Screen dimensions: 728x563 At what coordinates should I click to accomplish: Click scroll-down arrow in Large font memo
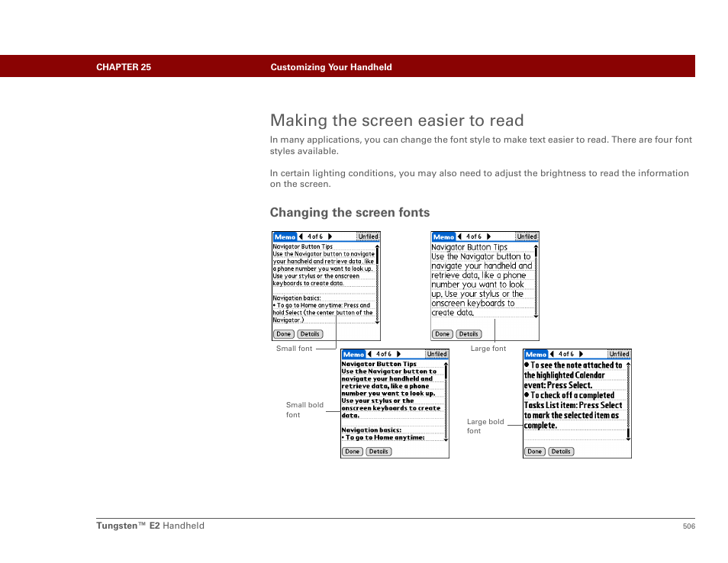pyautogui.click(x=536, y=316)
